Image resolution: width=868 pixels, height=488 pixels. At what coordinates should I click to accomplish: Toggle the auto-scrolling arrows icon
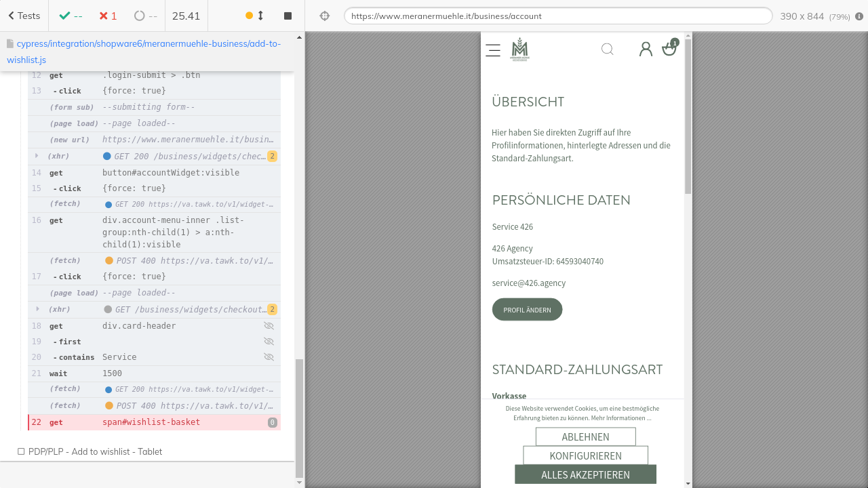[260, 16]
